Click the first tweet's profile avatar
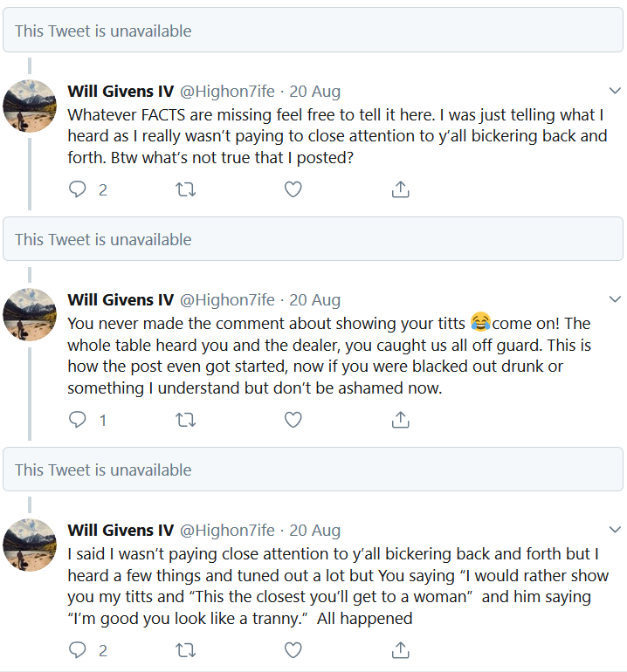This screenshot has height=672, width=627. (30, 106)
